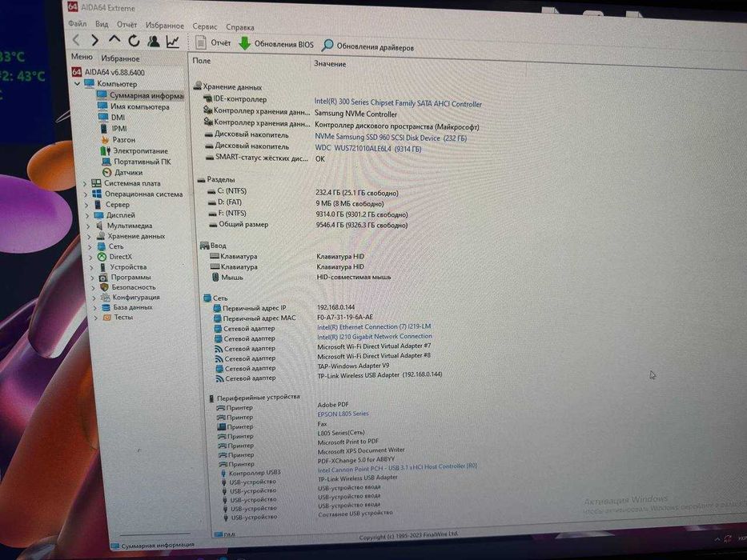This screenshot has height=560, width=747.
Task: Open Intel Ethernet Connection I219-LM link
Action: pos(374,326)
